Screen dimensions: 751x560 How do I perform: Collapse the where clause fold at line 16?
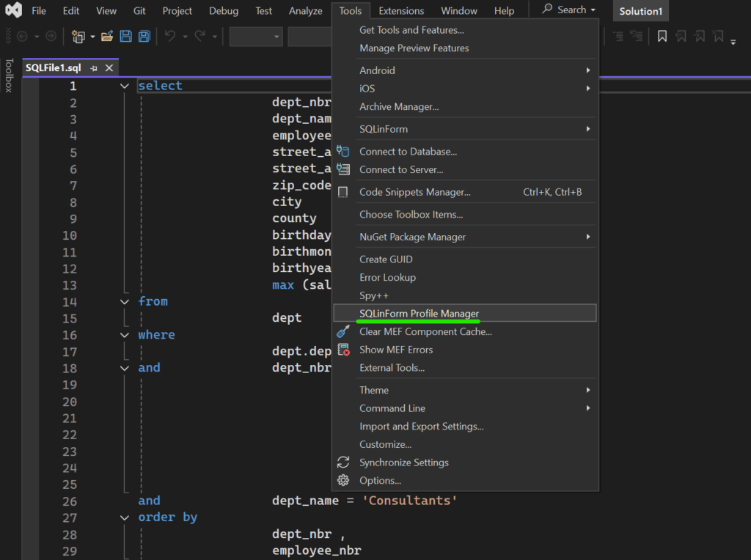[x=125, y=335]
